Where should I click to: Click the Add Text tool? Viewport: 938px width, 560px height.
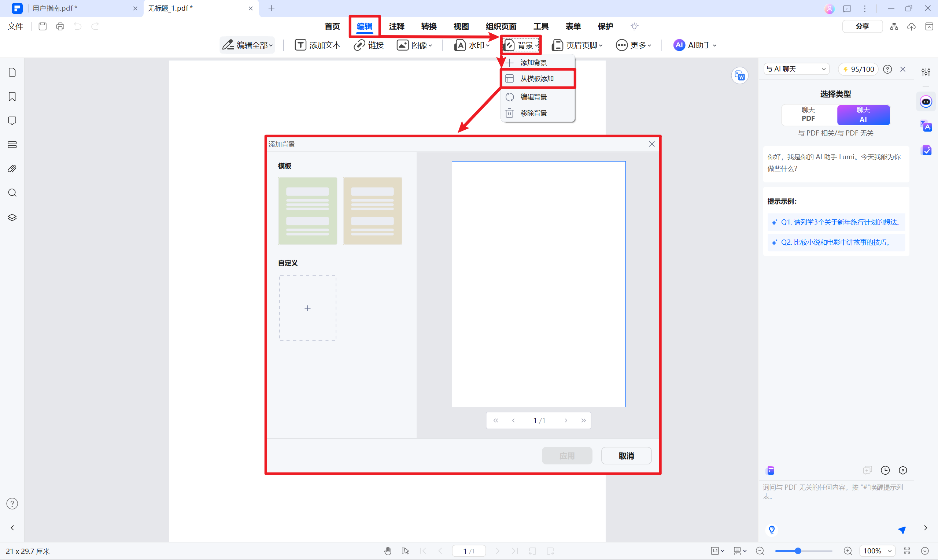pyautogui.click(x=317, y=45)
